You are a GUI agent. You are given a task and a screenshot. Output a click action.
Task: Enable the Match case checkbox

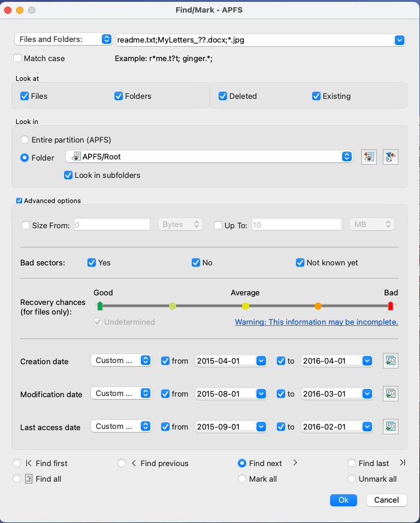[x=17, y=58]
